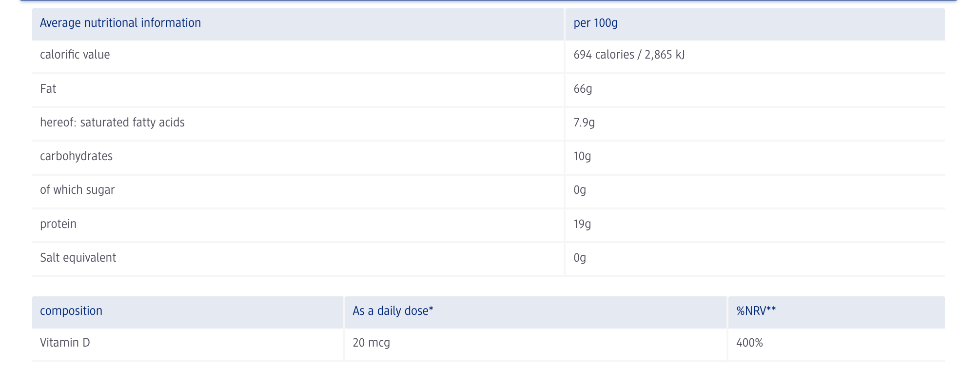Click the 'Average nutritional information' header cell
The width and height of the screenshot is (980, 372).
coord(120,23)
